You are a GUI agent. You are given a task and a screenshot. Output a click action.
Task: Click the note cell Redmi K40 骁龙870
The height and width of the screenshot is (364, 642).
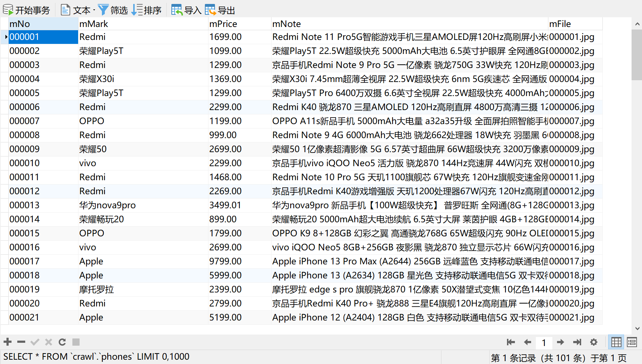[x=410, y=107]
